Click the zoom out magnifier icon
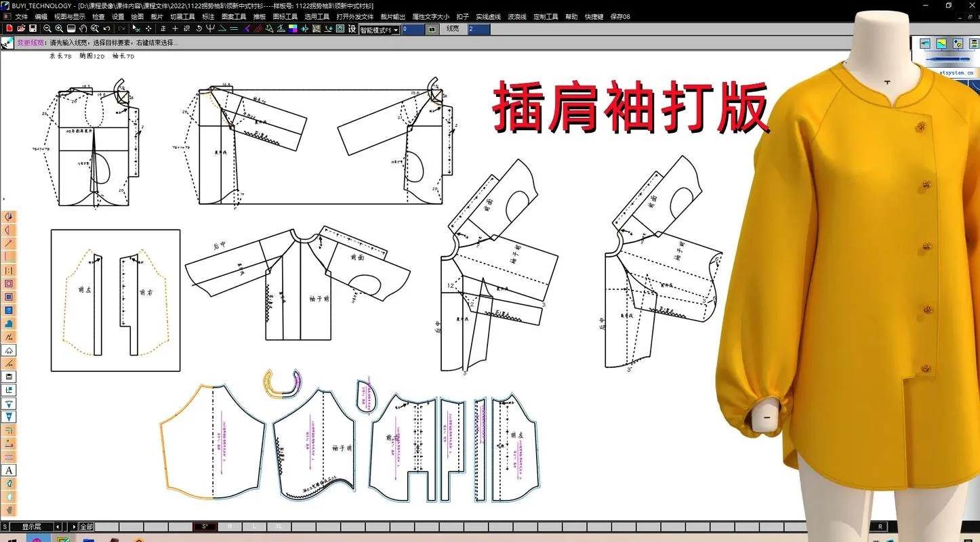Viewport: 980px width, 542px height. click(x=47, y=28)
